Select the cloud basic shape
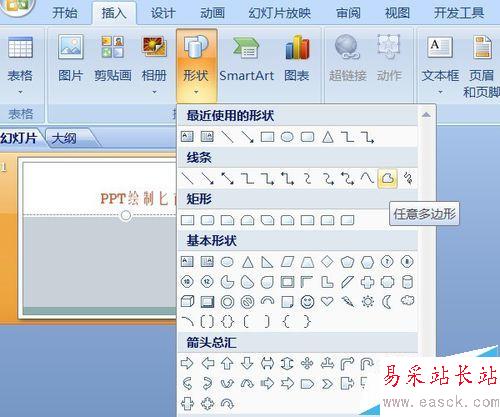The height and width of the screenshot is (417, 500). (x=407, y=301)
